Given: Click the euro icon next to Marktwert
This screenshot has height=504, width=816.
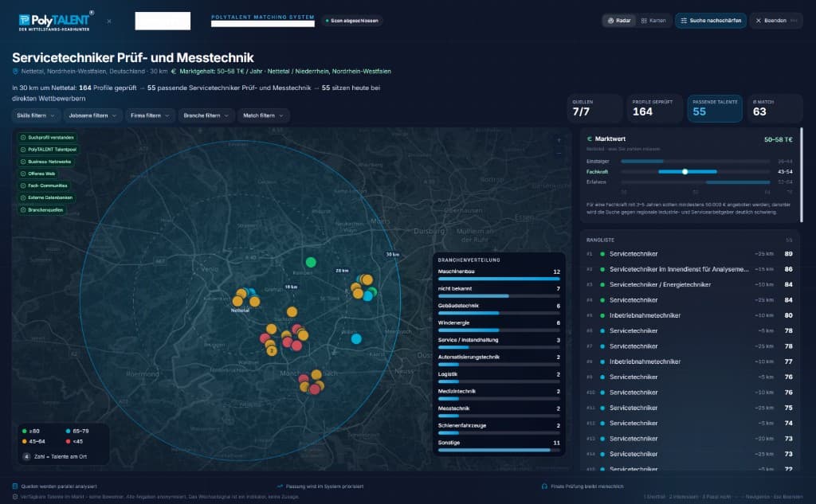Looking at the screenshot, I should (x=590, y=139).
